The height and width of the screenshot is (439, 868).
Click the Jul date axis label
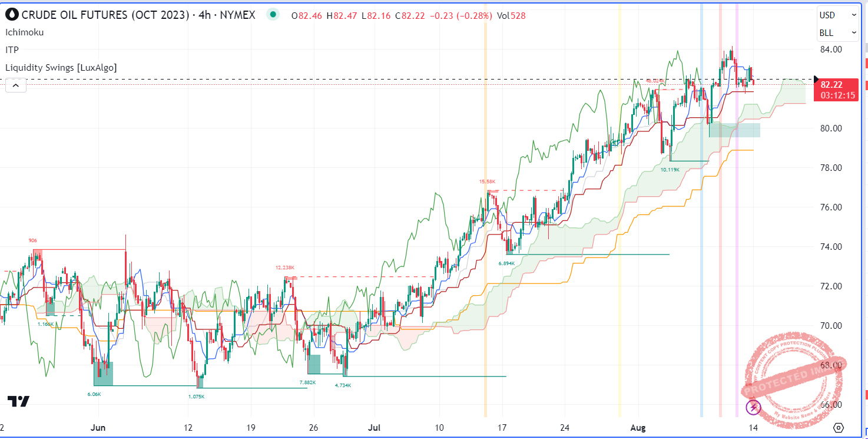[x=374, y=427]
